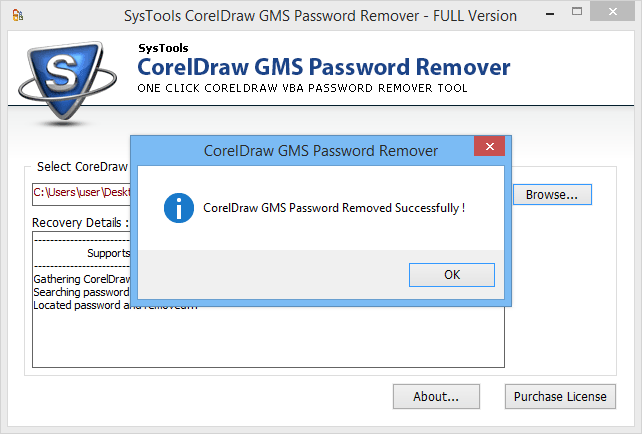Click the "ONE CLICK CORELDRAW VBA" subtitle

pos(302,88)
